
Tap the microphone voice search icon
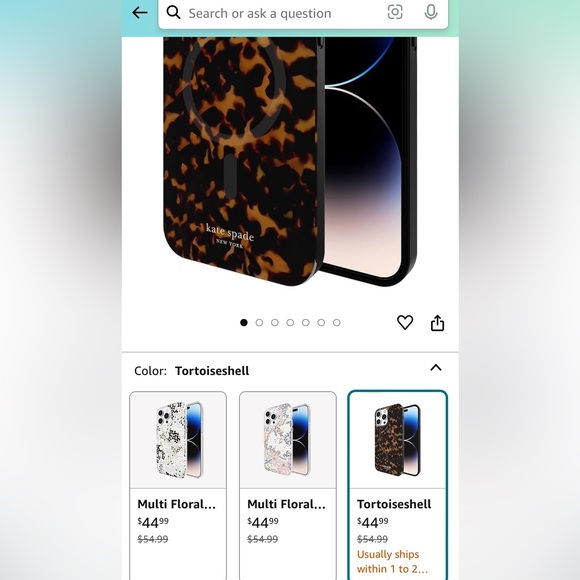431,12
